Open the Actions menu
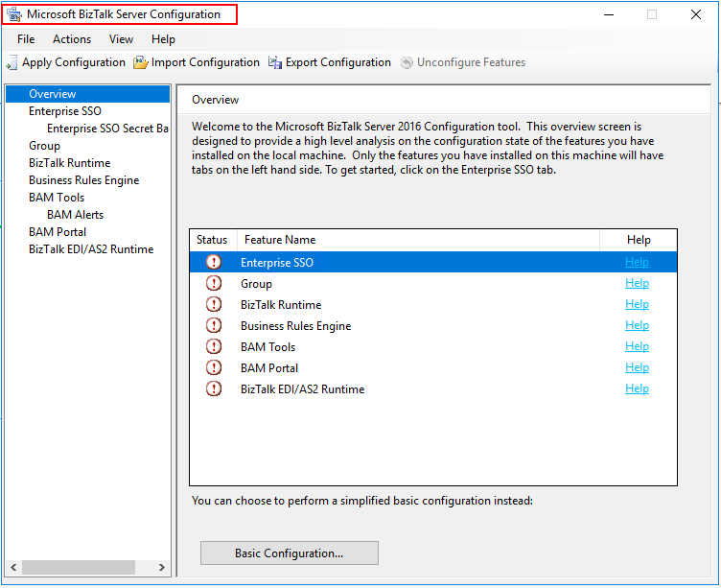 point(72,39)
